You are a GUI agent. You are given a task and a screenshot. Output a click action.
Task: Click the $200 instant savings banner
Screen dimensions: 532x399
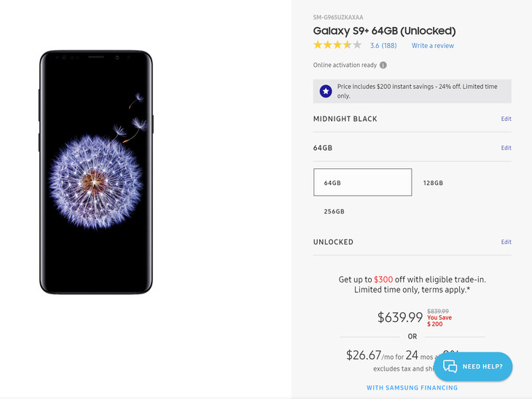412,91
